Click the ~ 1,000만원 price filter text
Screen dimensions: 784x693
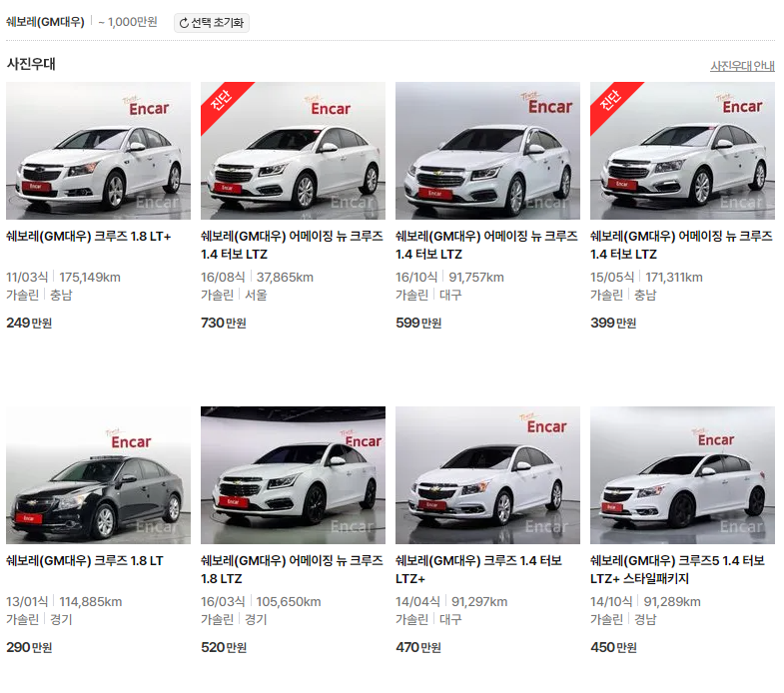coord(128,22)
